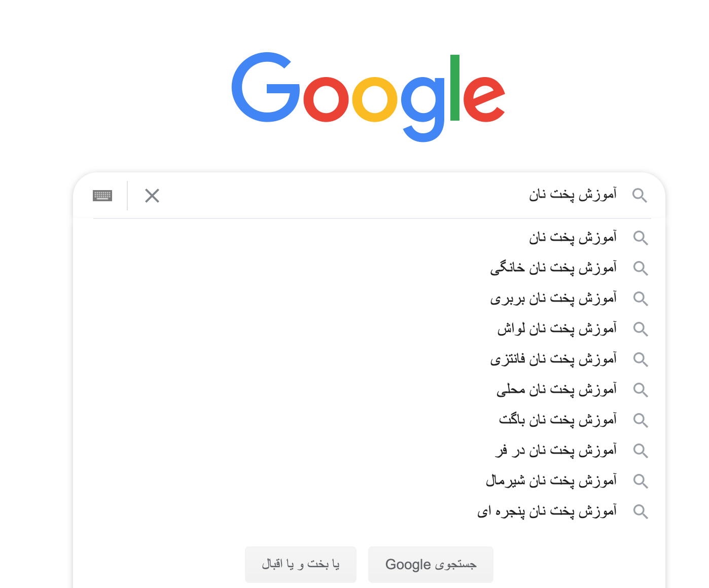The image size is (709, 588).
Task: Select first suggestion 'آموزش پخت نان'
Action: tap(573, 238)
